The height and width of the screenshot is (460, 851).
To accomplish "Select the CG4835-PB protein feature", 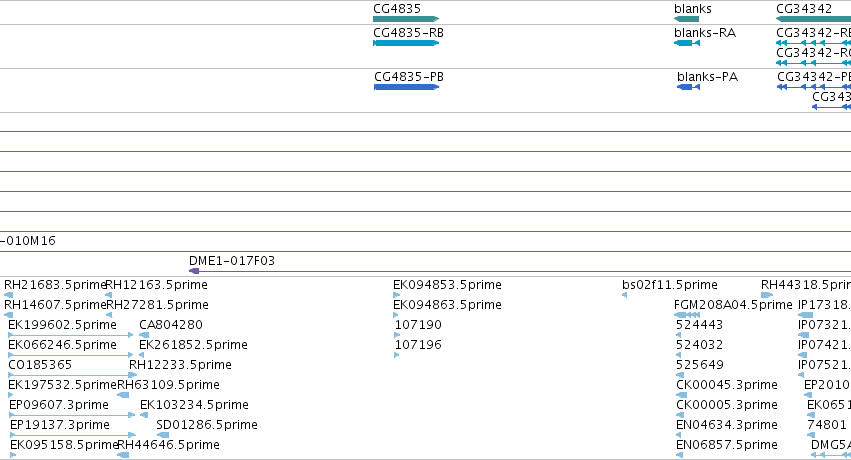I will pos(407,87).
